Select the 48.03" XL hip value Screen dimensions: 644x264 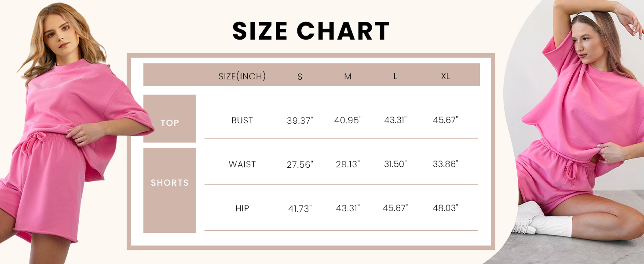(445, 208)
